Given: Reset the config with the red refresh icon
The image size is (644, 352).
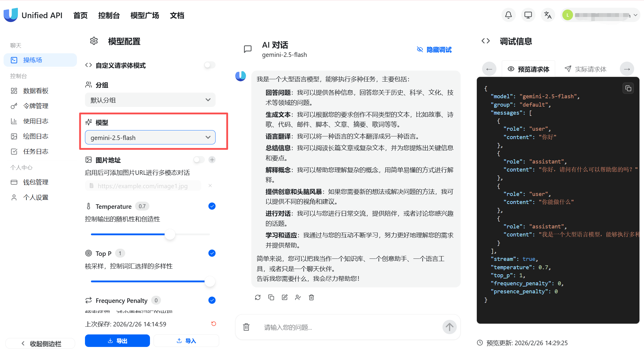Looking at the screenshot, I should pos(213,324).
